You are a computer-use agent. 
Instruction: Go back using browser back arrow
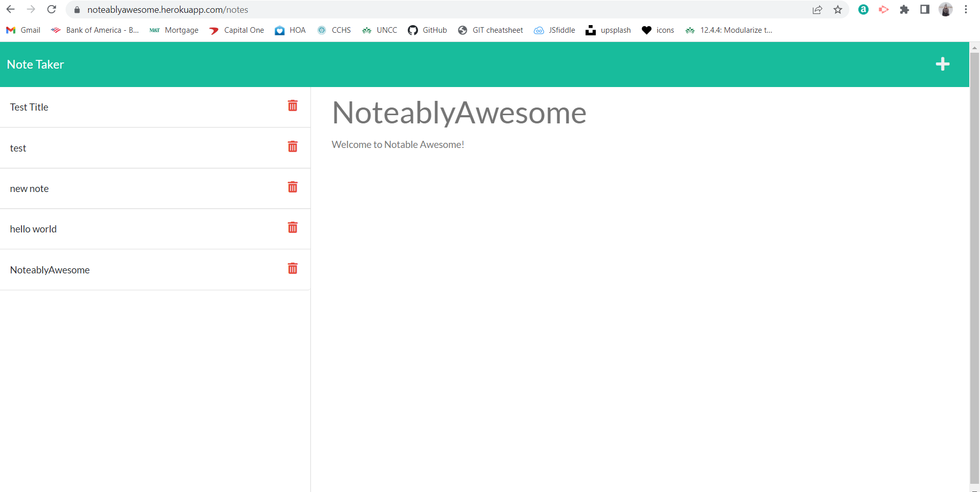tap(10, 9)
